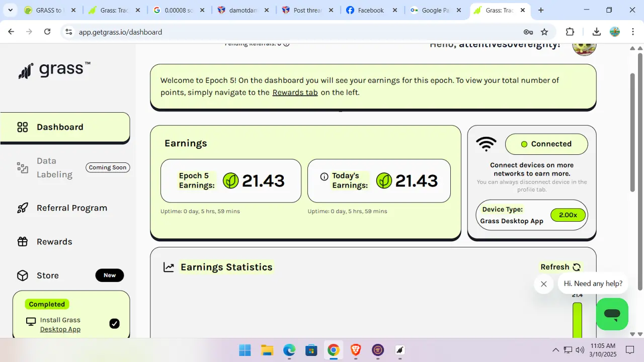This screenshot has height=362, width=644.
Task: Click the New badge beside Store
Action: point(110,276)
